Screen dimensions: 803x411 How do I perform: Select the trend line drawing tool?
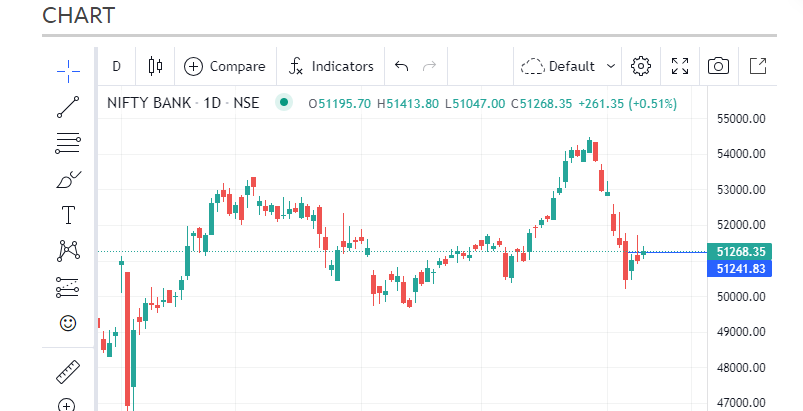pos(68,106)
